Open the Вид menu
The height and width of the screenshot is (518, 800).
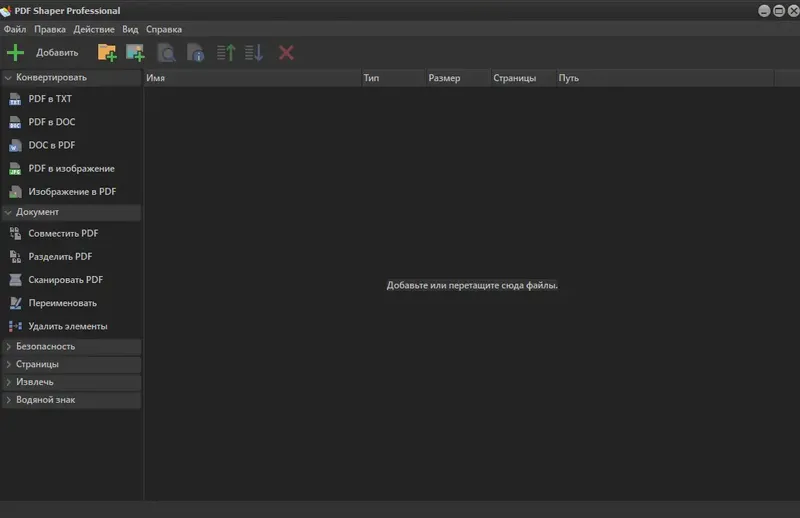point(130,30)
